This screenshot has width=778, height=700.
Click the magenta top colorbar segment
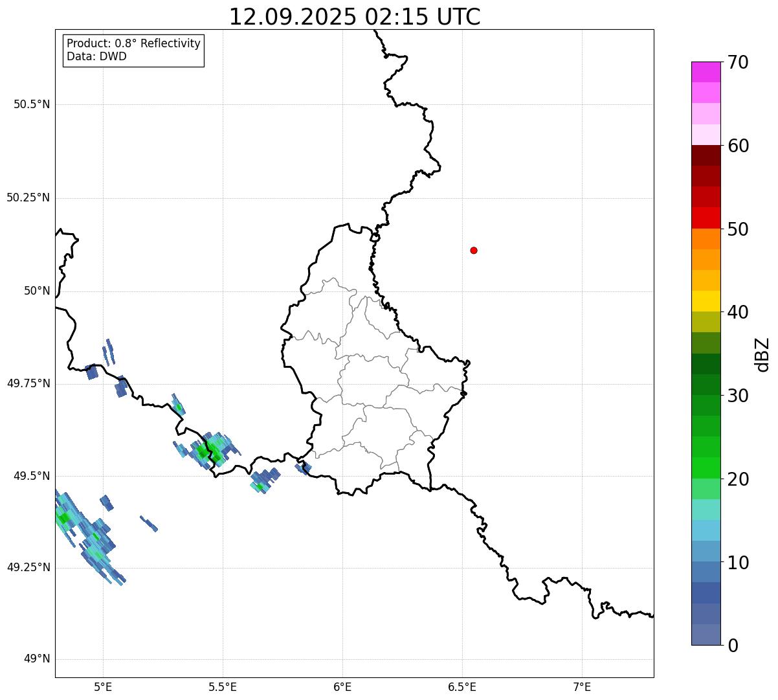pos(706,72)
